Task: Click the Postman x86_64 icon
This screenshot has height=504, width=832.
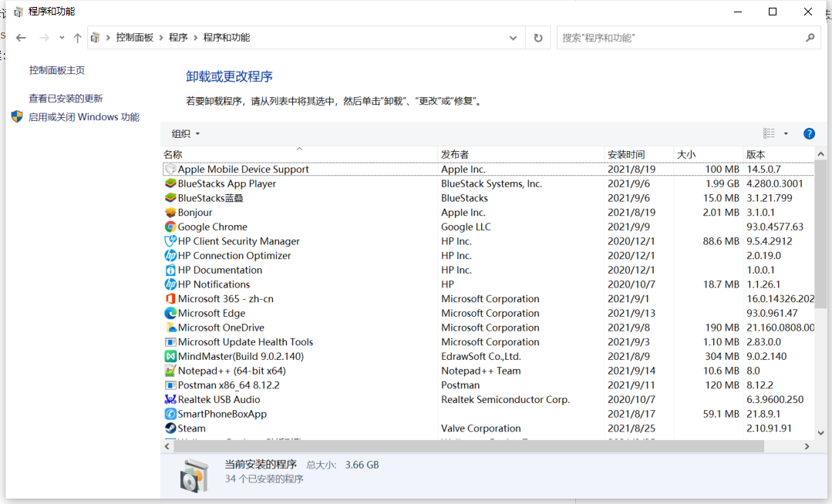Action: pos(170,385)
